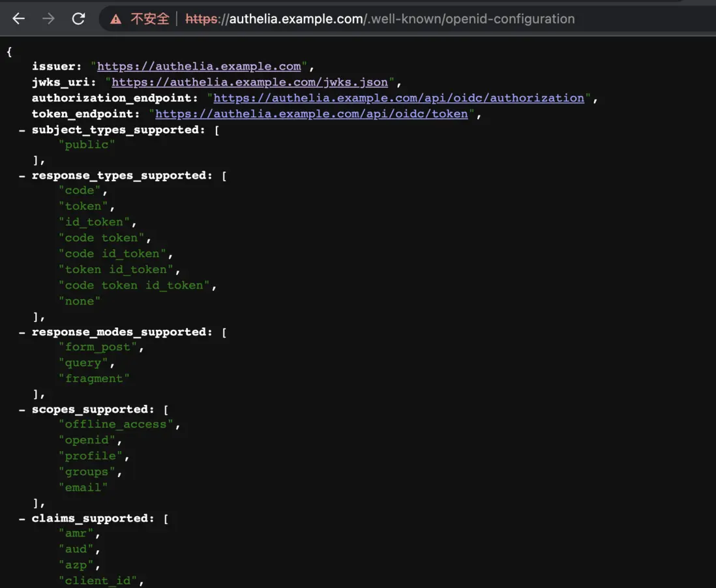Click the not-secure warning triangle icon
The height and width of the screenshot is (588, 716).
pyautogui.click(x=116, y=20)
